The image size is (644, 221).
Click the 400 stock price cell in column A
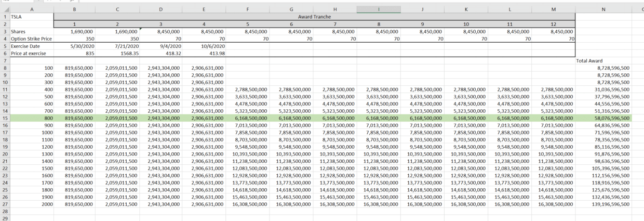coord(31,89)
